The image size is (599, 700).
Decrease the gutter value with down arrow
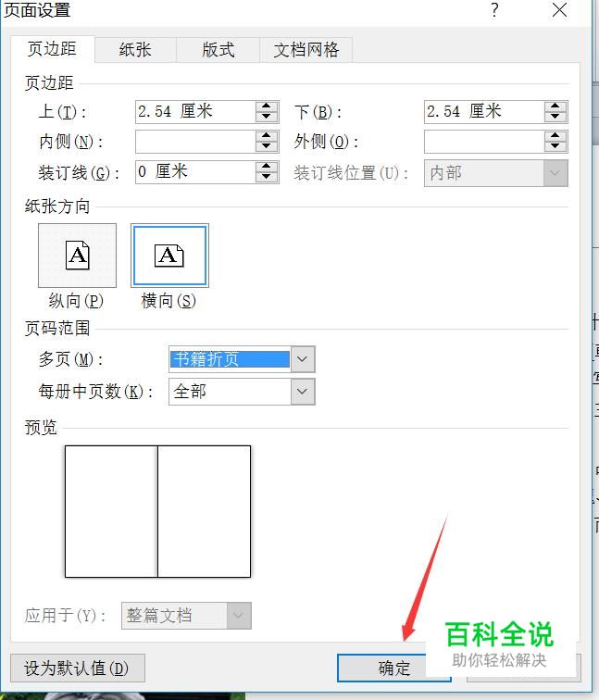tap(267, 177)
